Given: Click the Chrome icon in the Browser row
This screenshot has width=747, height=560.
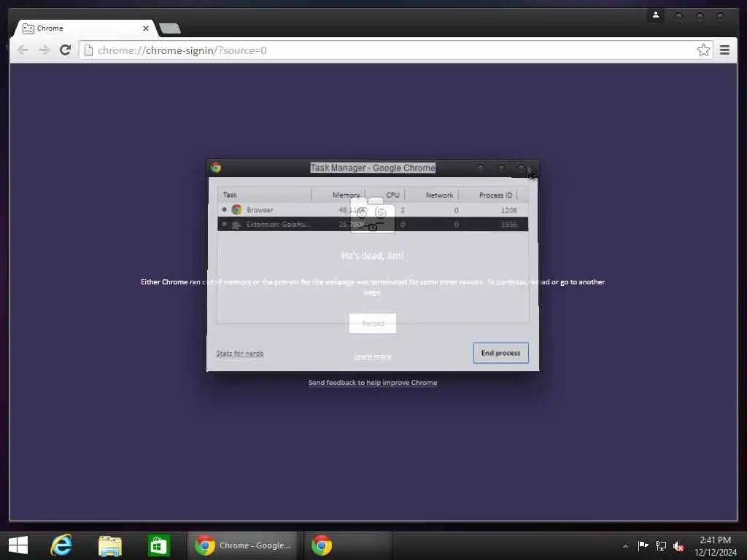Looking at the screenshot, I should pyautogui.click(x=237, y=209).
